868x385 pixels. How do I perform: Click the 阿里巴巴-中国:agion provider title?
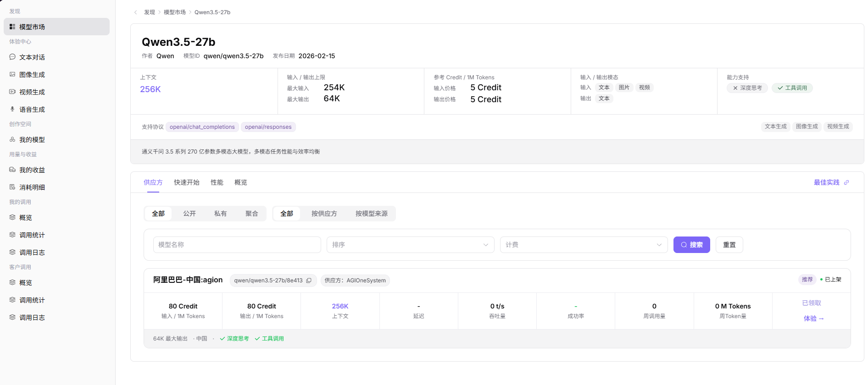tap(188, 280)
